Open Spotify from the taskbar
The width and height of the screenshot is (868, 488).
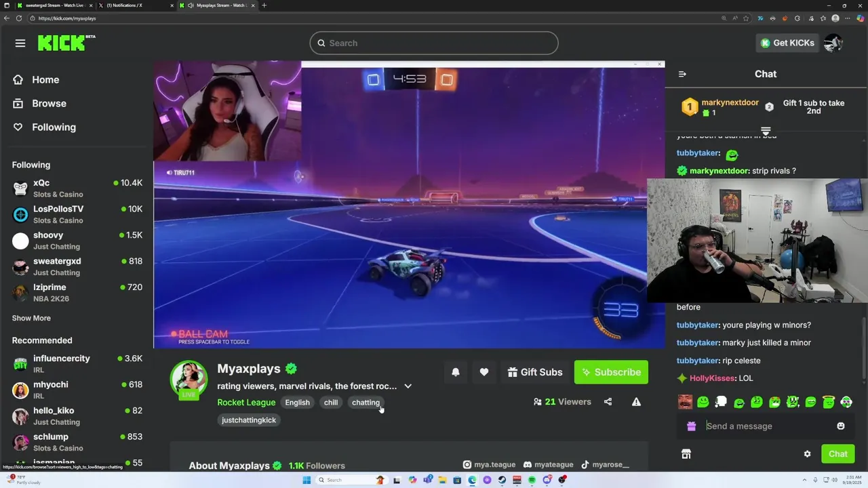click(532, 480)
